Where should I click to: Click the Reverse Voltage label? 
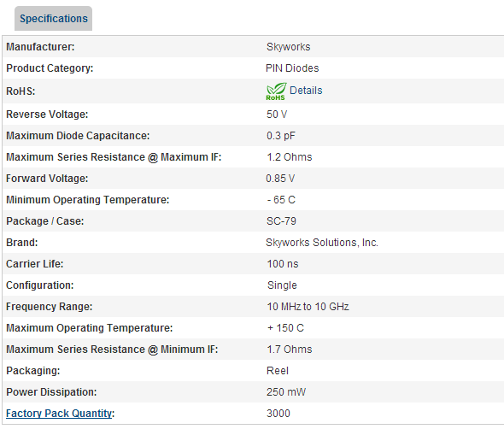(x=47, y=115)
